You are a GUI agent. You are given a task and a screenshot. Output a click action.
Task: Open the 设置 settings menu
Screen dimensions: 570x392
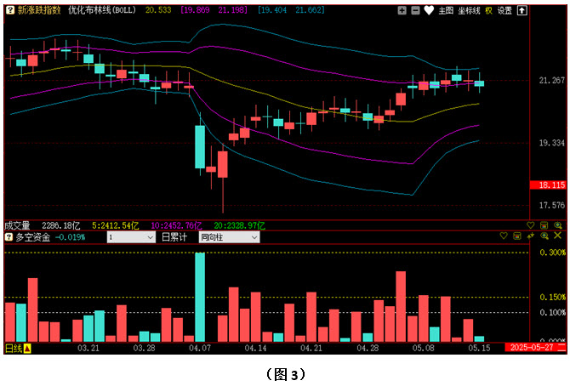505,10
